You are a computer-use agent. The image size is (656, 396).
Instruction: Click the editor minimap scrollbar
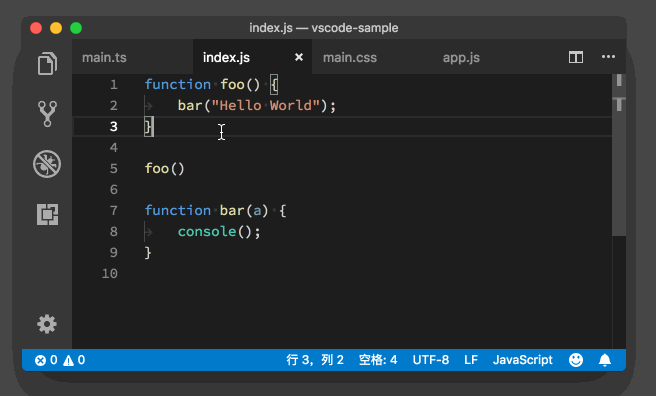619,155
